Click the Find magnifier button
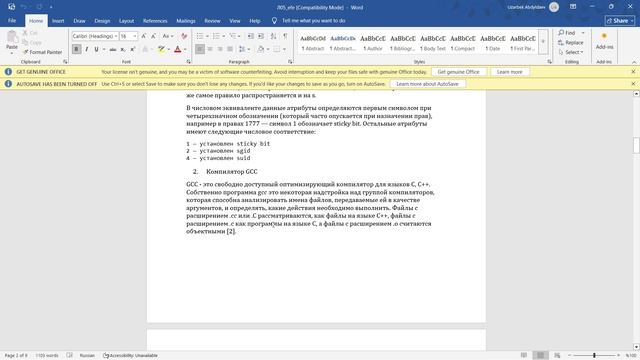 click(x=567, y=33)
